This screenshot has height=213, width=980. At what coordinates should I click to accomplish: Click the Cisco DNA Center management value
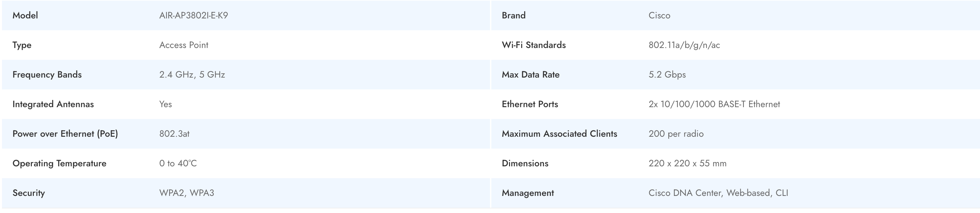pyautogui.click(x=718, y=193)
